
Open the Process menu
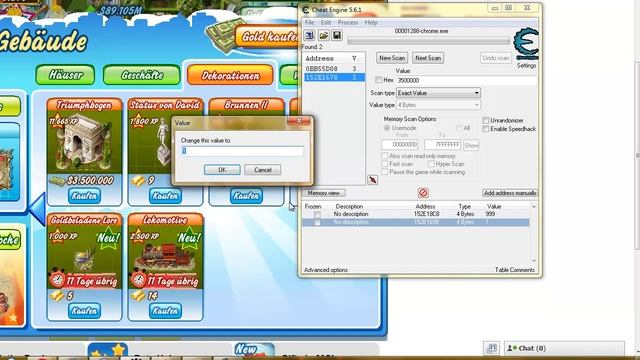click(348, 22)
